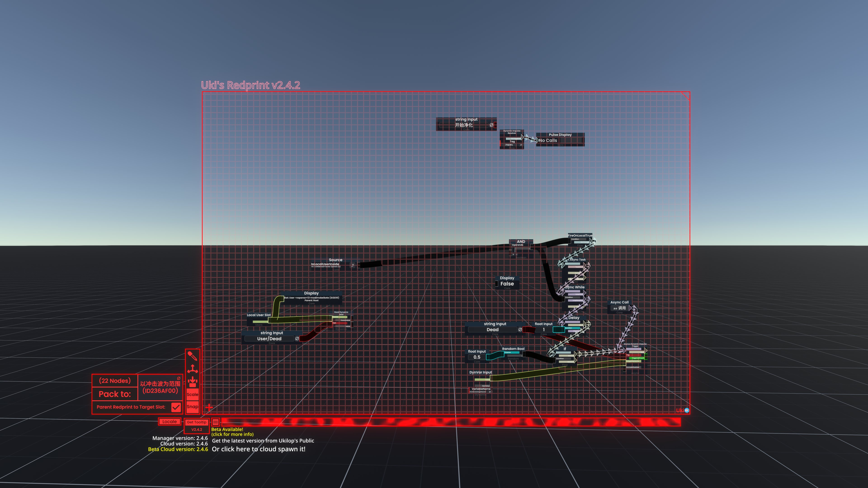
Task: Click the pack-into-slot download icon
Action: [x=192, y=382]
